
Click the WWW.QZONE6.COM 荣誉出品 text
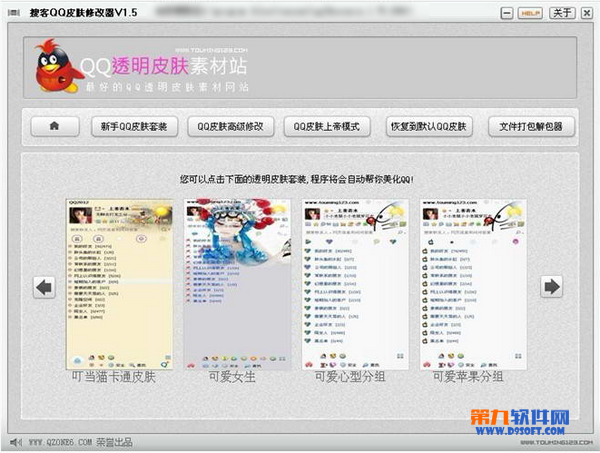(x=80, y=443)
